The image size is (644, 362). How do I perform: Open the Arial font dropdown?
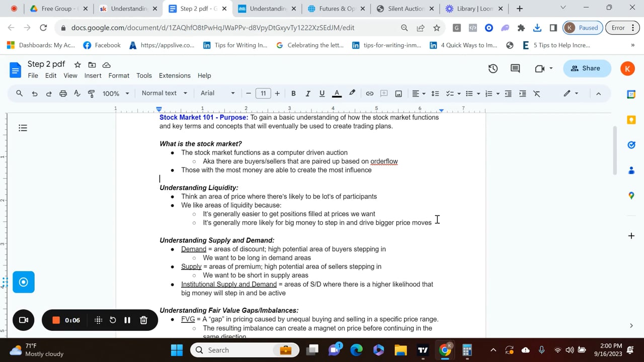point(216,93)
